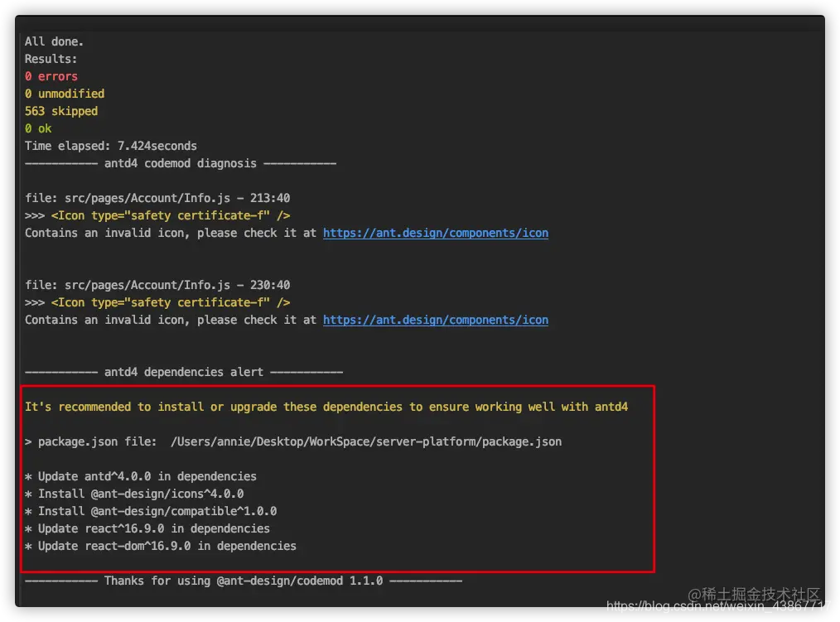Click the 'antd4 dependencies alert' header
The image size is (840, 622).
pos(184,372)
